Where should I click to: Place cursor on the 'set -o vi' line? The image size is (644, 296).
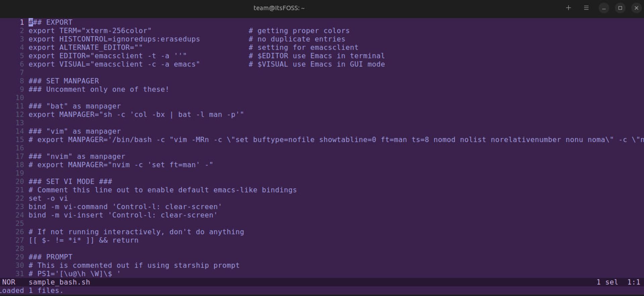pyautogui.click(x=48, y=198)
